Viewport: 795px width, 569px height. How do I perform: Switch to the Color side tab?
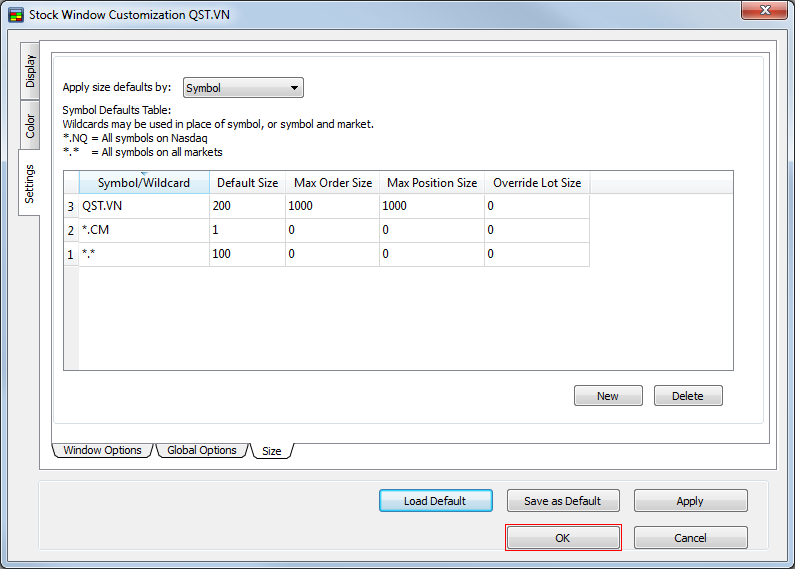point(31,125)
